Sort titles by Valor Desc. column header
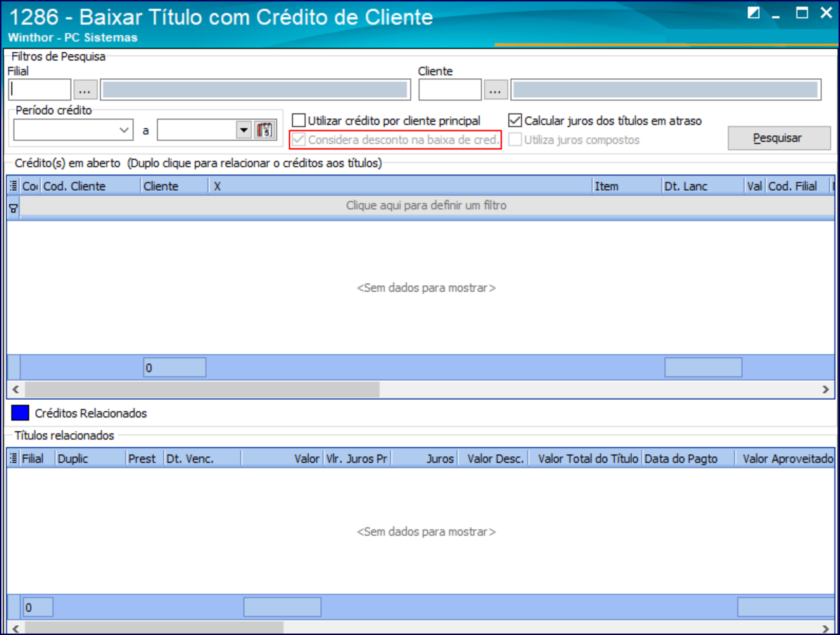840x635 pixels. coord(493,459)
